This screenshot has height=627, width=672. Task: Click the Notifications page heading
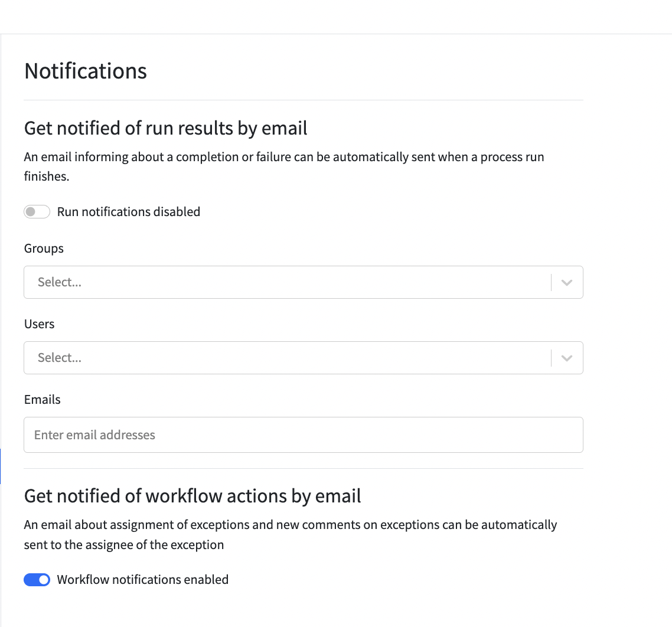click(86, 71)
